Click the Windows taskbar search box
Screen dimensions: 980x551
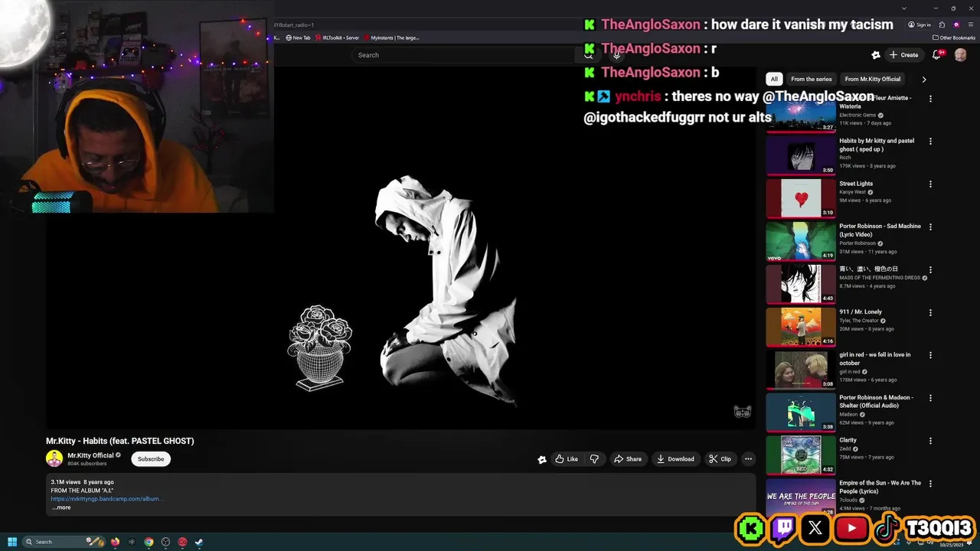63,542
